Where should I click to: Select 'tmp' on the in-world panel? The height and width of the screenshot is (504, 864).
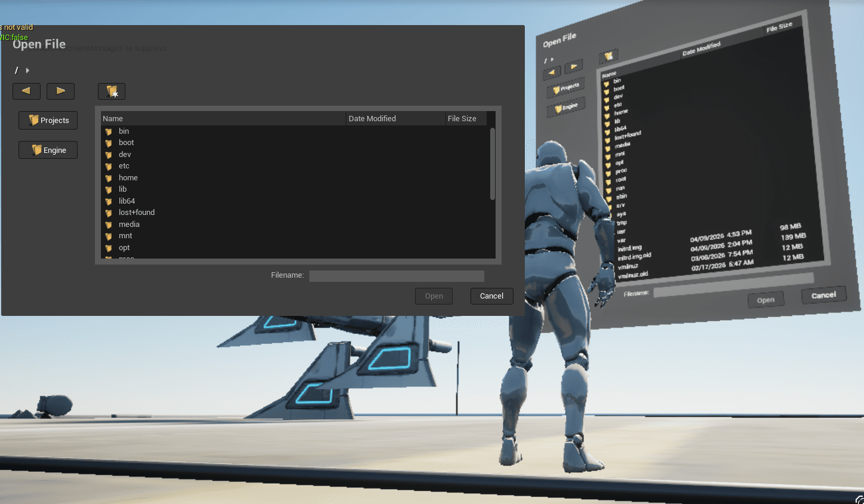click(622, 223)
